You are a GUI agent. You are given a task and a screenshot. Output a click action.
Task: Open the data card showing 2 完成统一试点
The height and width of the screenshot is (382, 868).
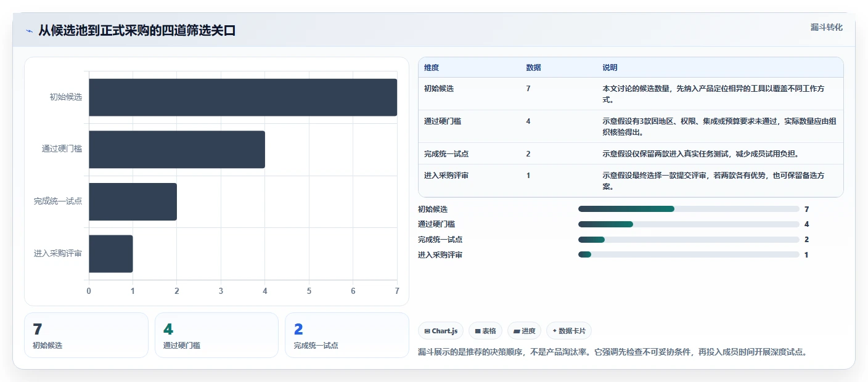(346, 335)
